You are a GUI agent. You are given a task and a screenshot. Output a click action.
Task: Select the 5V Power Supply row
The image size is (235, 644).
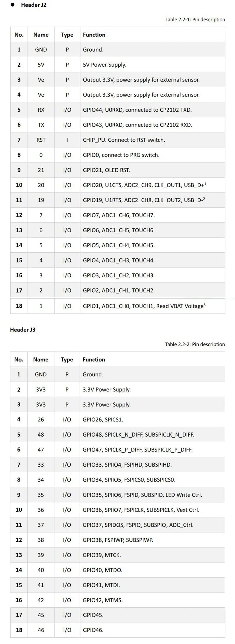tap(117, 65)
